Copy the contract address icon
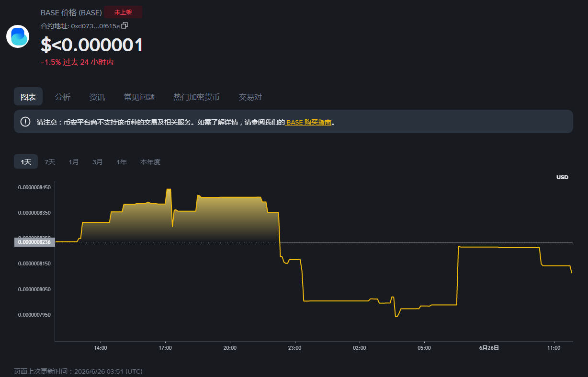The width and height of the screenshot is (588, 377). [x=124, y=25]
